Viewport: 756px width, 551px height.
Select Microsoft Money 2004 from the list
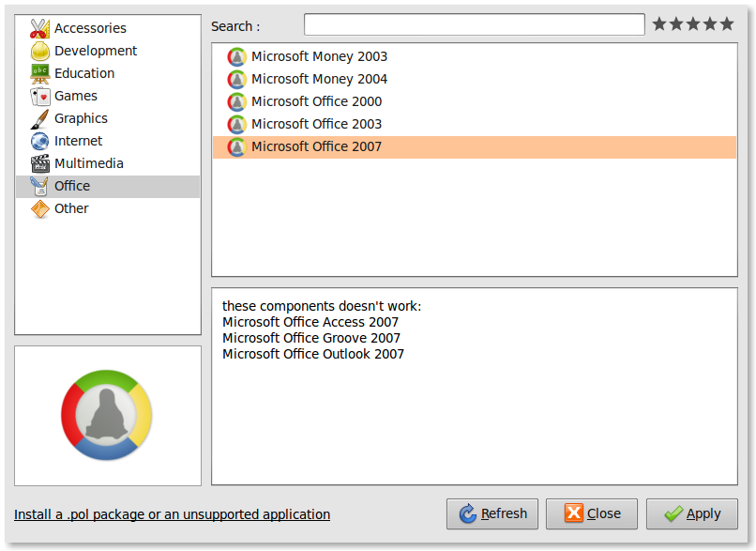coord(319,79)
